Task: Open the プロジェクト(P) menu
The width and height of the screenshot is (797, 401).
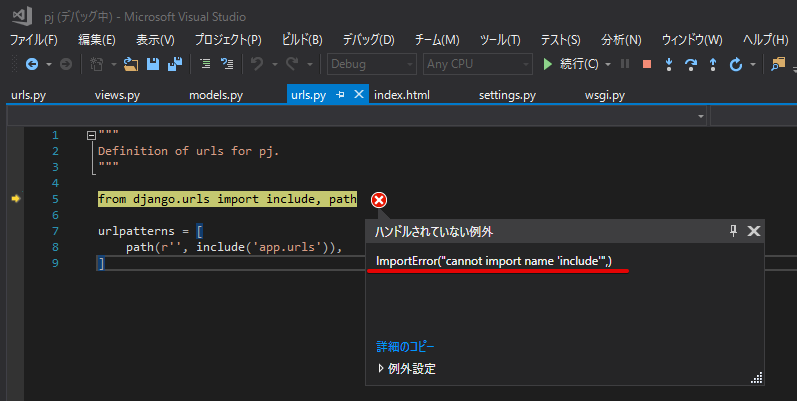Action: 228,40
